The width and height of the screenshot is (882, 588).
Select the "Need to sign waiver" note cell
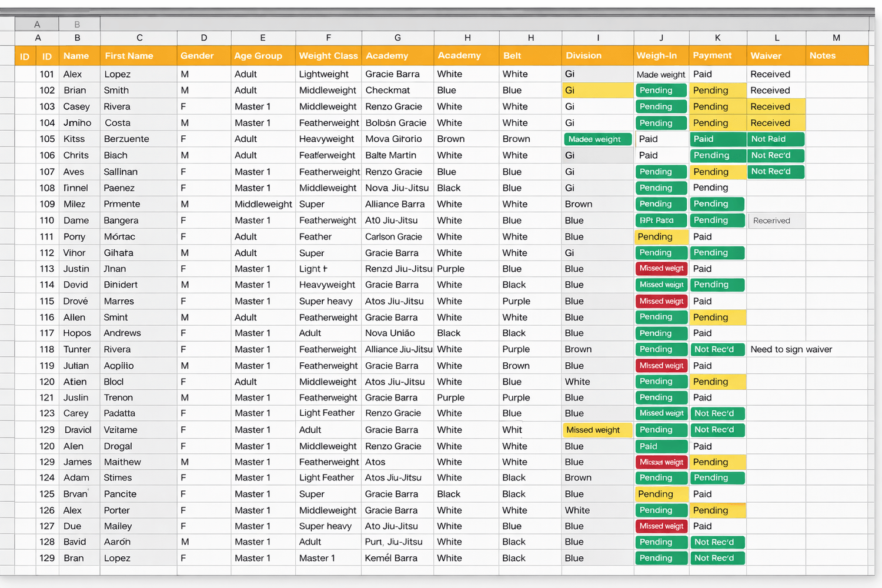pos(791,349)
